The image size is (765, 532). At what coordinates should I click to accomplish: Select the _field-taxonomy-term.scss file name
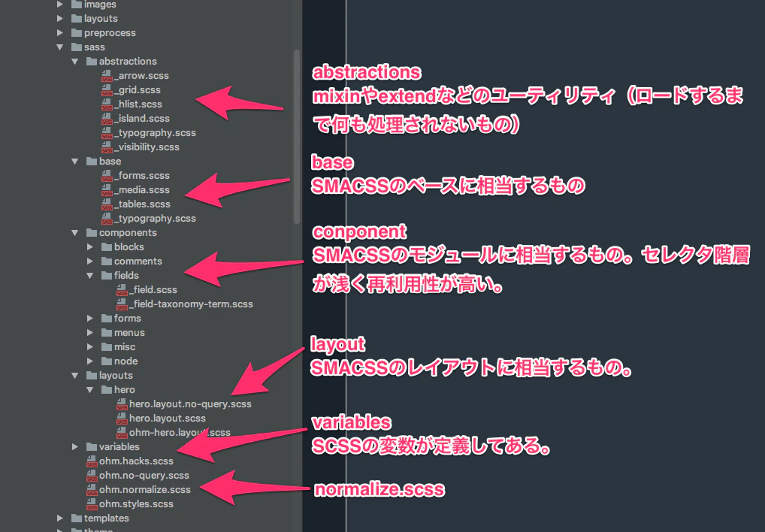(191, 304)
